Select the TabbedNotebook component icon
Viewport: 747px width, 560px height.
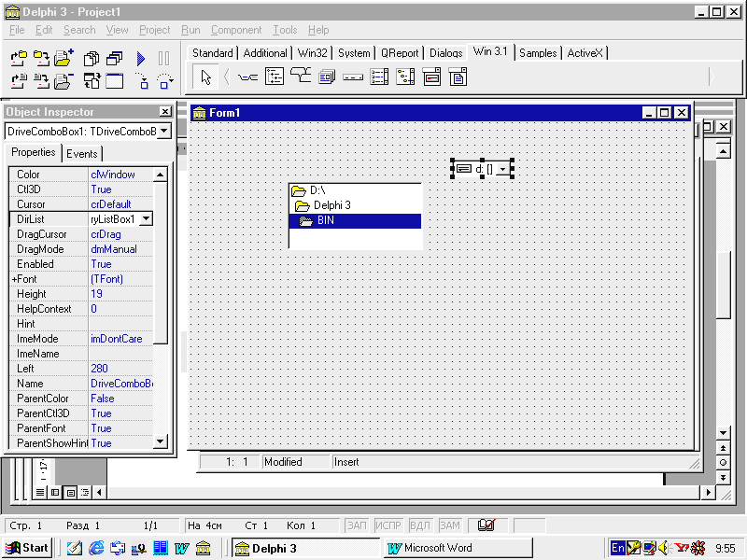coord(301,77)
